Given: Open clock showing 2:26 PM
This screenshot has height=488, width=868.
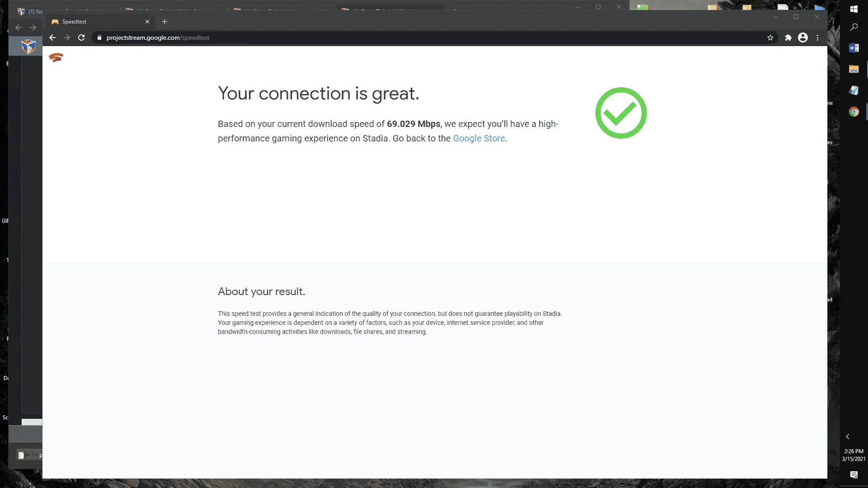Looking at the screenshot, I should tap(854, 455).
